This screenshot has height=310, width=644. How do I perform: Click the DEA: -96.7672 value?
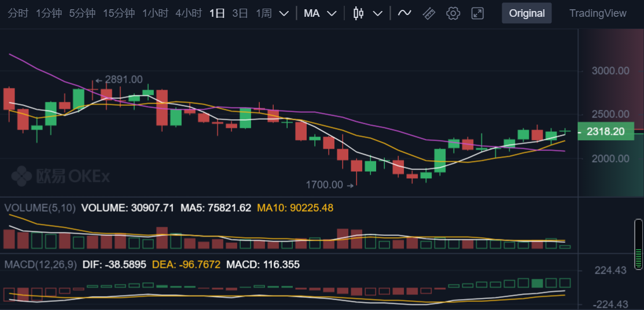click(x=186, y=264)
